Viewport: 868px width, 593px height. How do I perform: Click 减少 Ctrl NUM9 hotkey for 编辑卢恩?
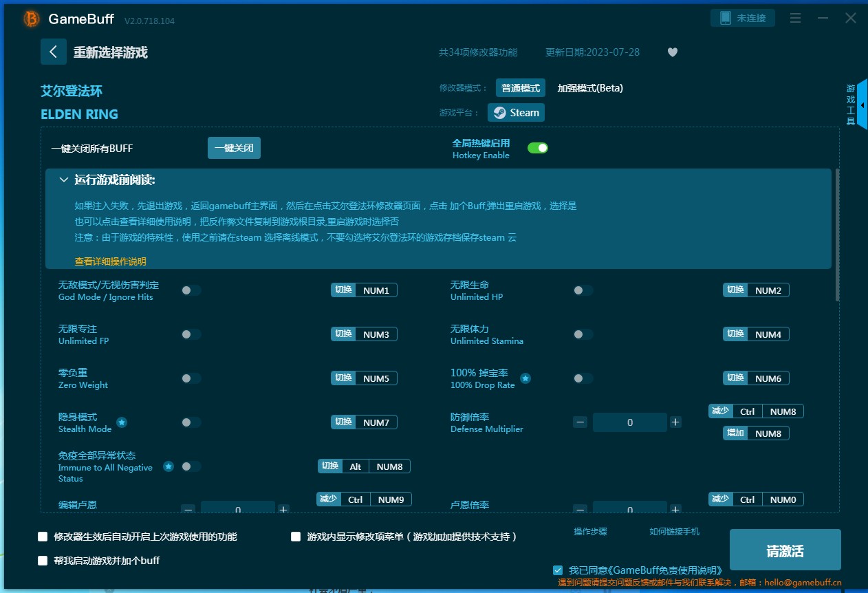364,499
